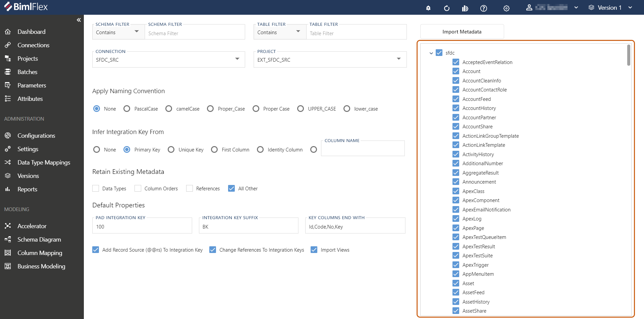Click the refresh icon in the top bar

point(447,8)
